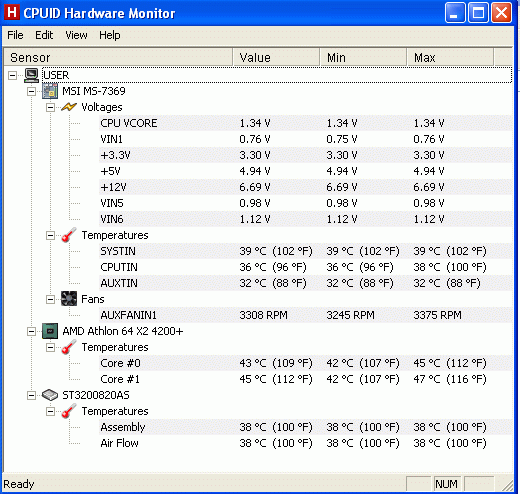Click the USER computer icon

pyautogui.click(x=32, y=75)
